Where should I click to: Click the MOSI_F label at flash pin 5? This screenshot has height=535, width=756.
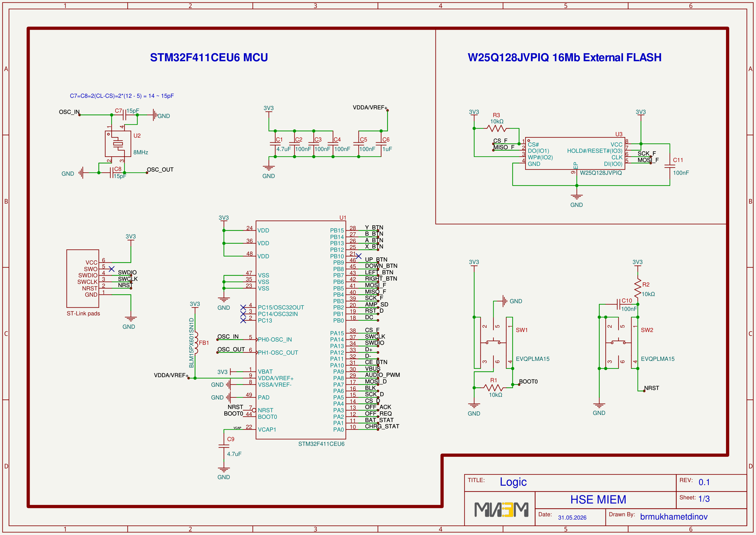tap(648, 160)
